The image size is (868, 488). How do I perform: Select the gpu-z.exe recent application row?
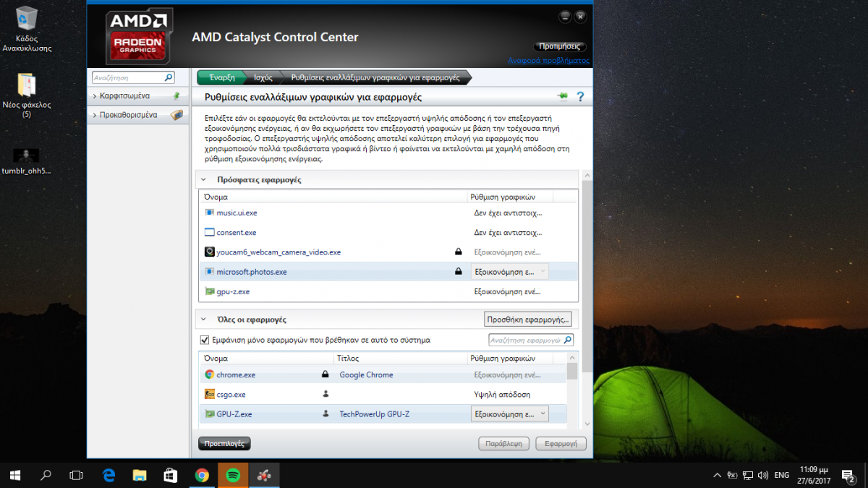click(388, 291)
